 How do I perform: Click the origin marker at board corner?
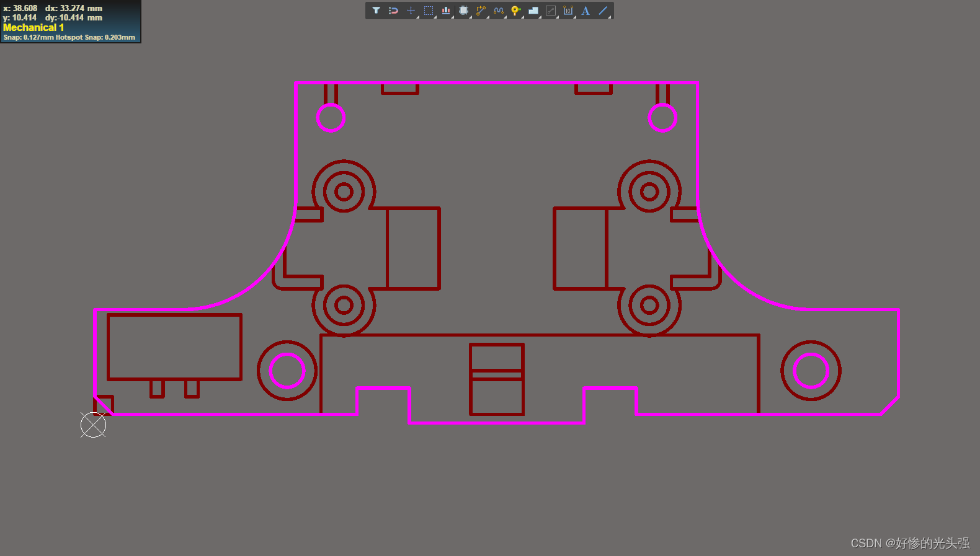pos(93,425)
